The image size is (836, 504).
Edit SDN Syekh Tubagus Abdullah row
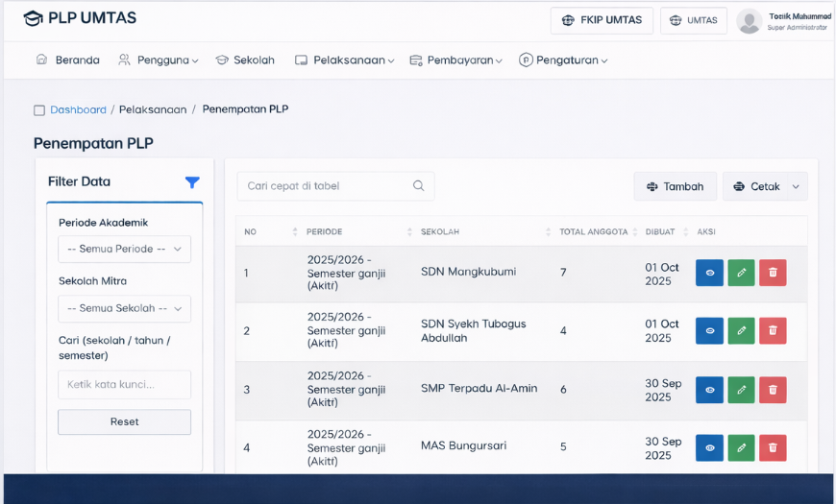tap(741, 331)
